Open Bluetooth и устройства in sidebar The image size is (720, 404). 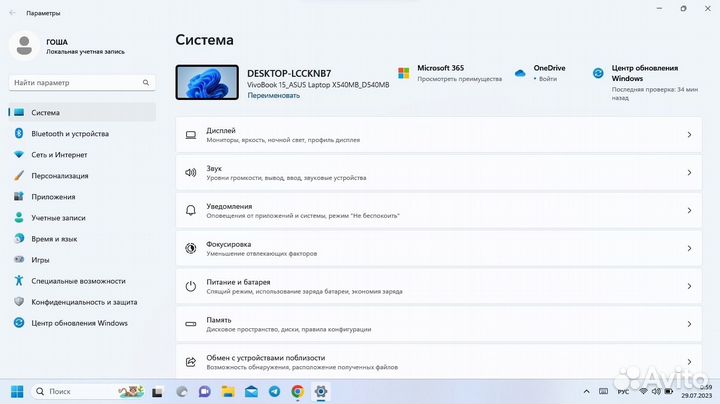(x=82, y=134)
